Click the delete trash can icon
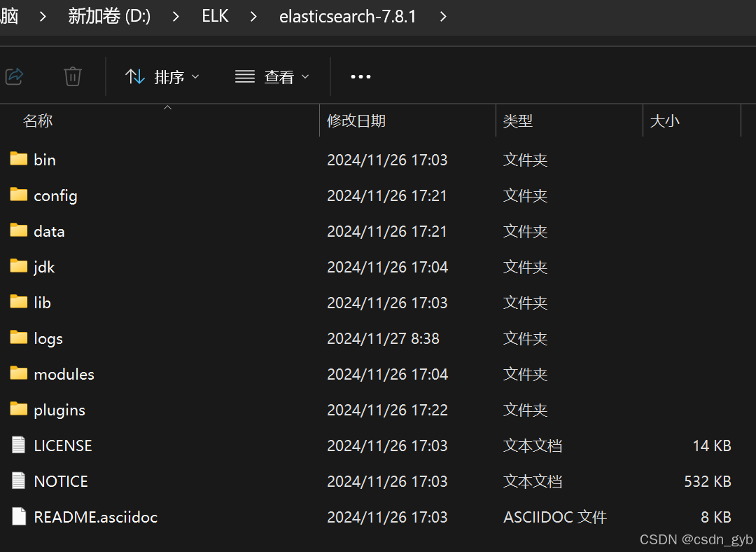The width and height of the screenshot is (756, 552). [73, 76]
